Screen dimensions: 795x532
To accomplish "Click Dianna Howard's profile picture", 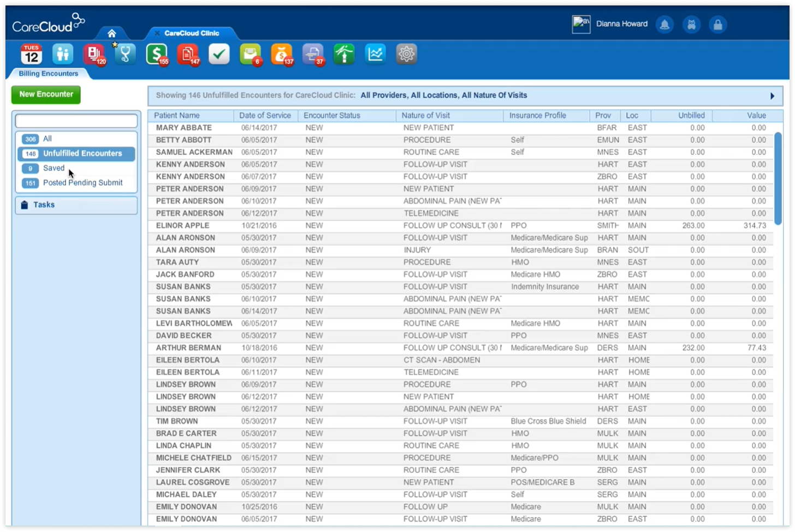I will click(581, 24).
